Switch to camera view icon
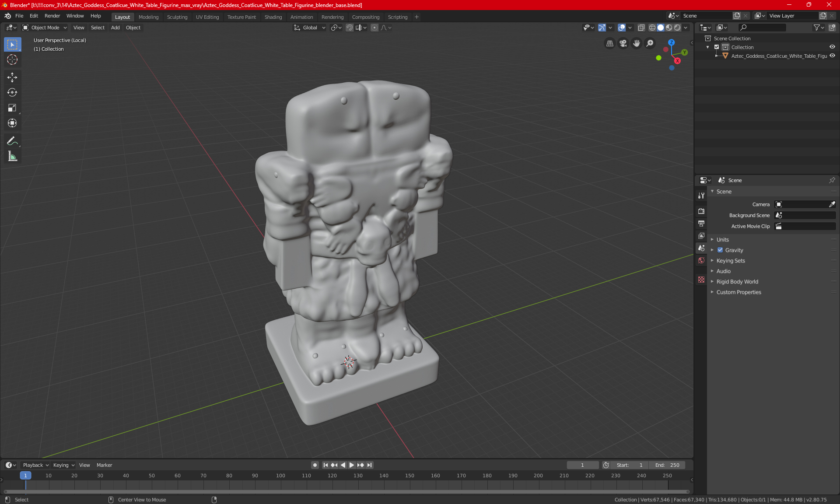Image resolution: width=840 pixels, height=504 pixels. (x=623, y=43)
